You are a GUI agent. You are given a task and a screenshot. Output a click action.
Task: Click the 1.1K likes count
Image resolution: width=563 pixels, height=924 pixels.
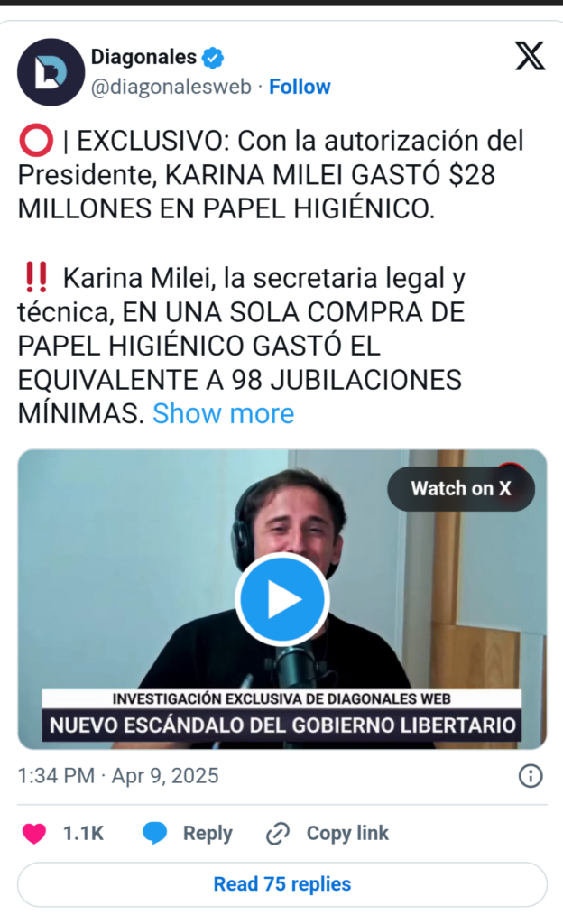[83, 833]
